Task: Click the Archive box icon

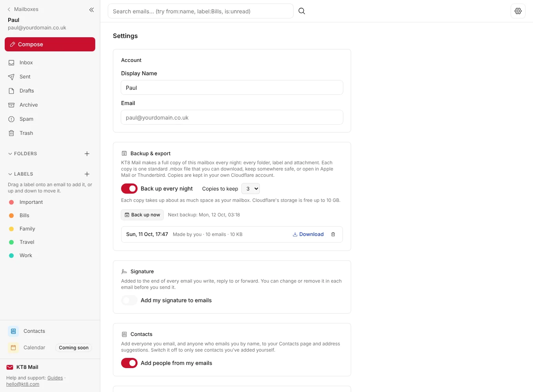Action: click(11, 105)
